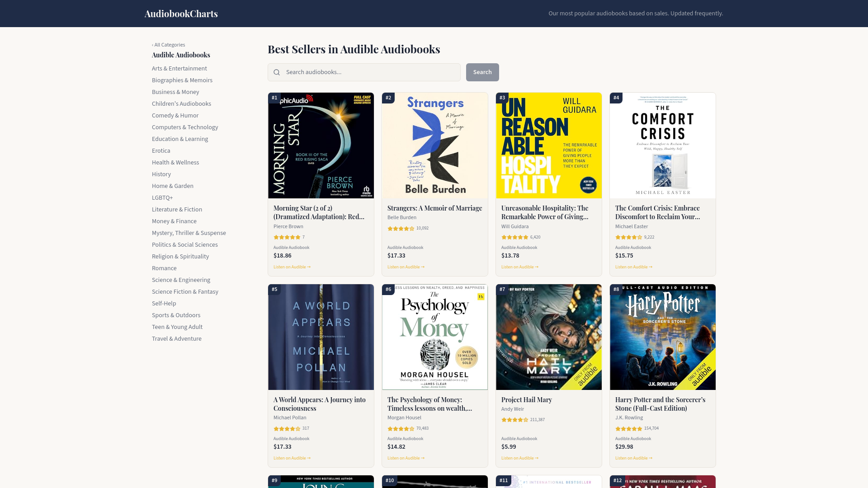The image size is (868, 488).
Task: Browse Religion & Spirituality category
Action: tap(180, 256)
